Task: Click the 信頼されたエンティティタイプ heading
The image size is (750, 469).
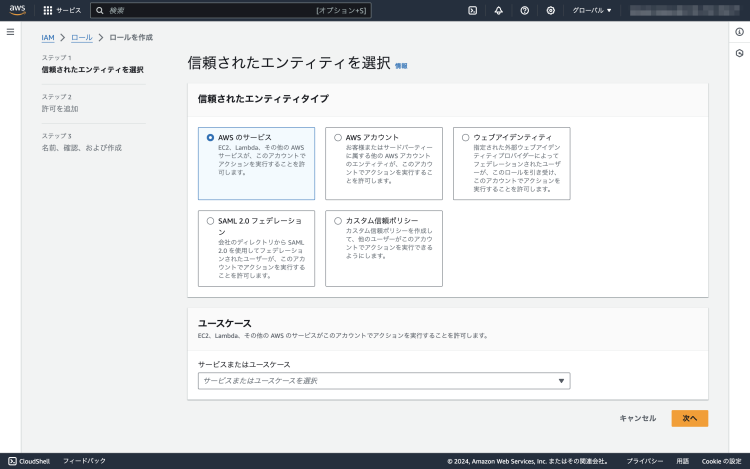Action: click(x=263, y=99)
